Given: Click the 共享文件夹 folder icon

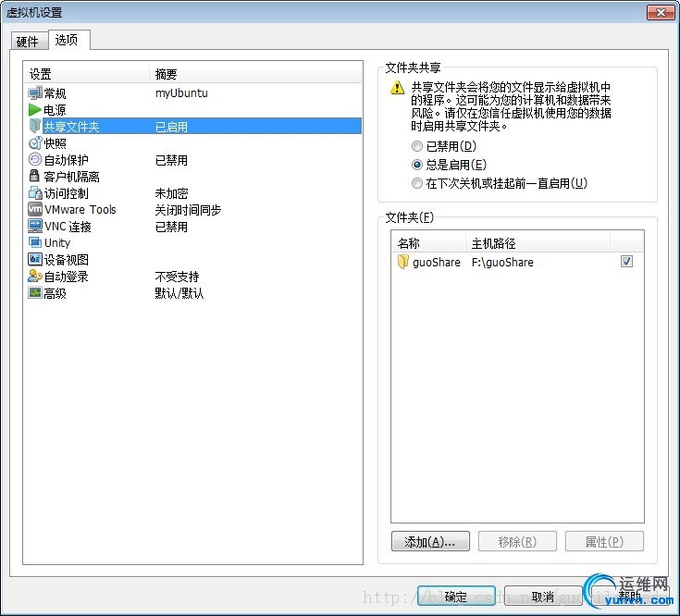Looking at the screenshot, I should point(35,126).
